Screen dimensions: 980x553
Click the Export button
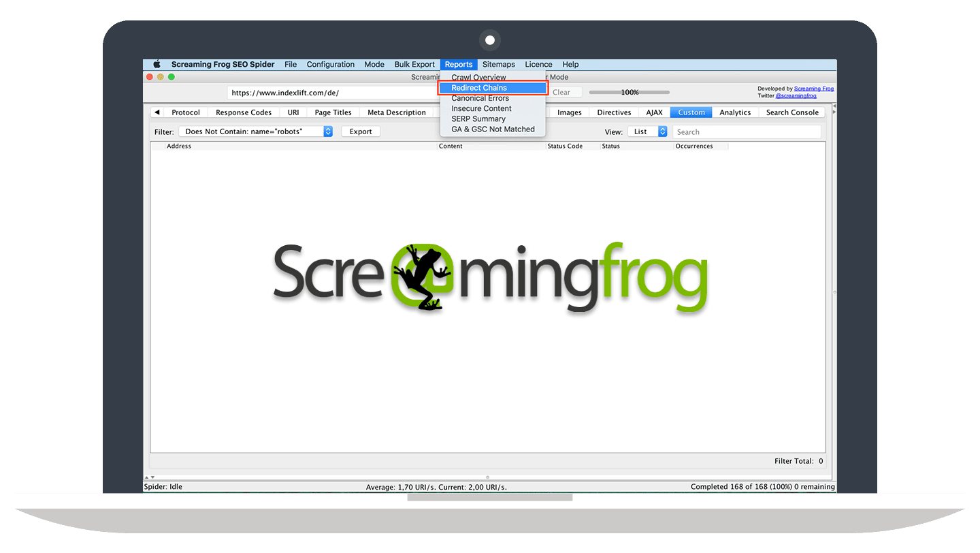(361, 131)
